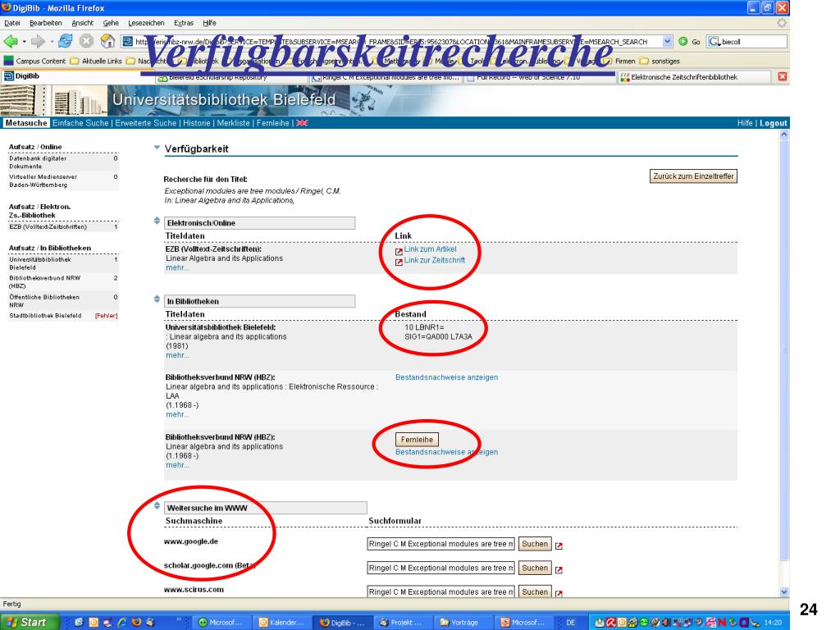Open the Extras menu

[x=184, y=23]
